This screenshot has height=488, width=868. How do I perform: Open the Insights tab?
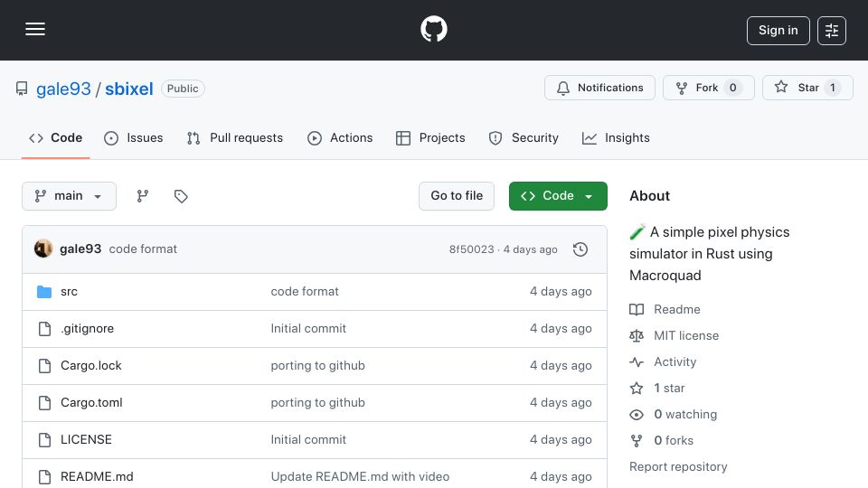tap(616, 137)
